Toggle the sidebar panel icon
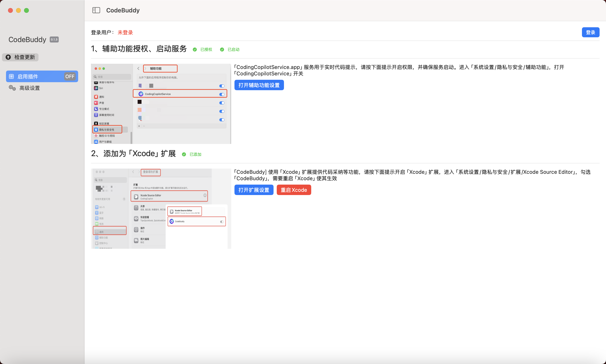The image size is (606, 364). coord(96,10)
